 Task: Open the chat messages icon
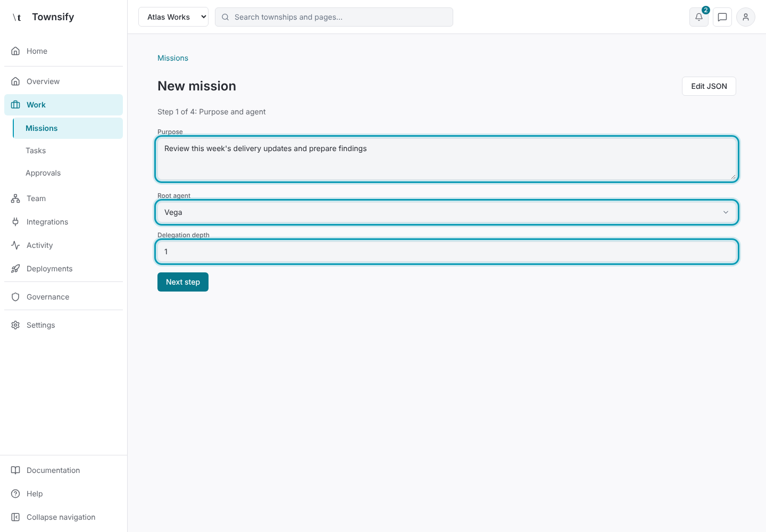(x=722, y=17)
